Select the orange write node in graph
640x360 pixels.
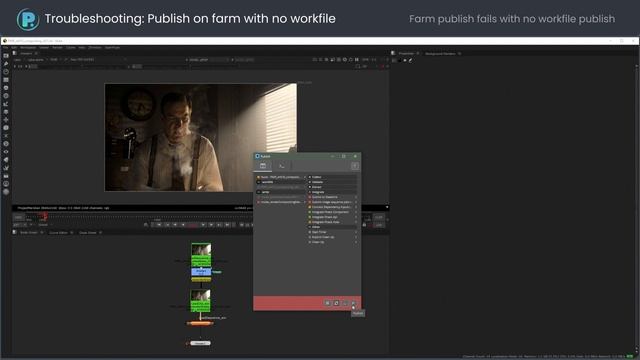[200, 323]
